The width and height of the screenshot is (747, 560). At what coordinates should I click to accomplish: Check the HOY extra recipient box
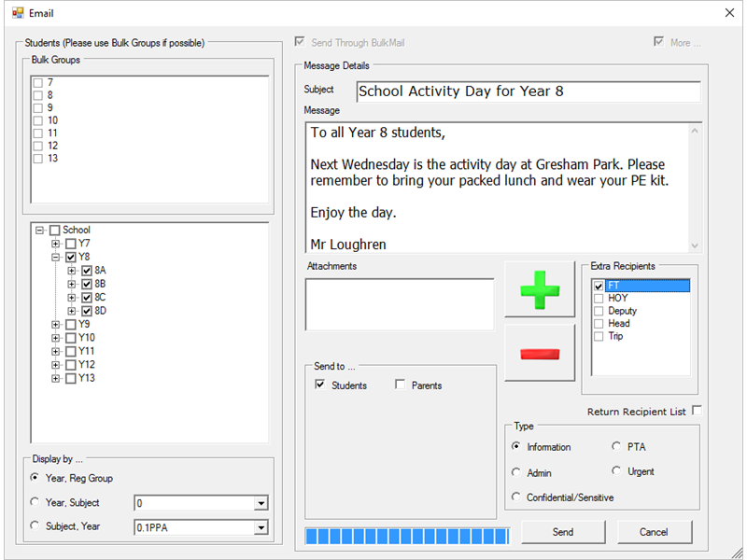point(599,298)
